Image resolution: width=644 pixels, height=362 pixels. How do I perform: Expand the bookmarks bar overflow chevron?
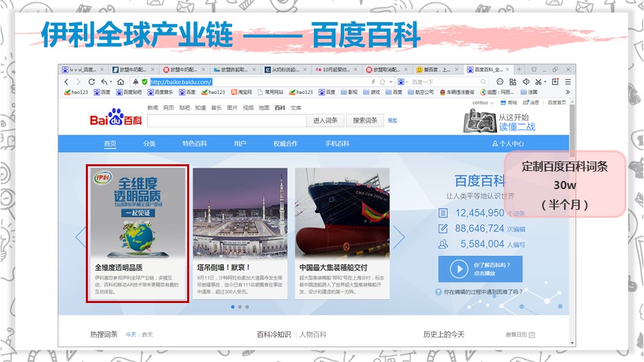[568, 92]
